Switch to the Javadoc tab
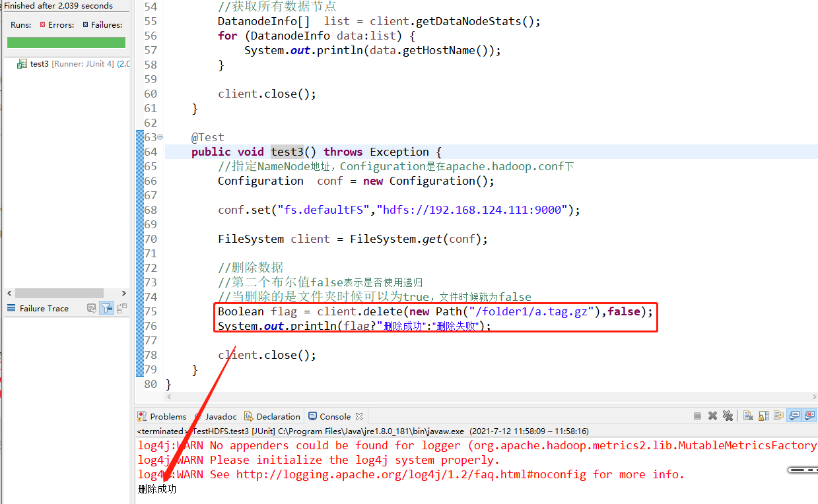 (215, 416)
